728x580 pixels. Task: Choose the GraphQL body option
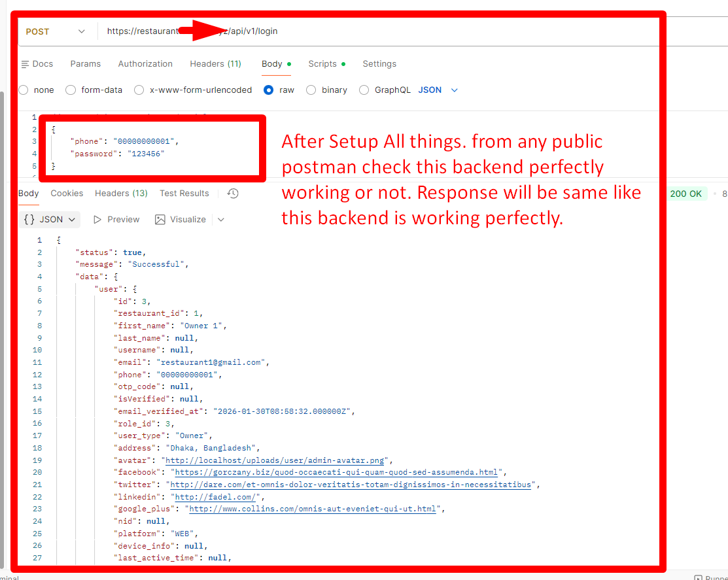364,90
